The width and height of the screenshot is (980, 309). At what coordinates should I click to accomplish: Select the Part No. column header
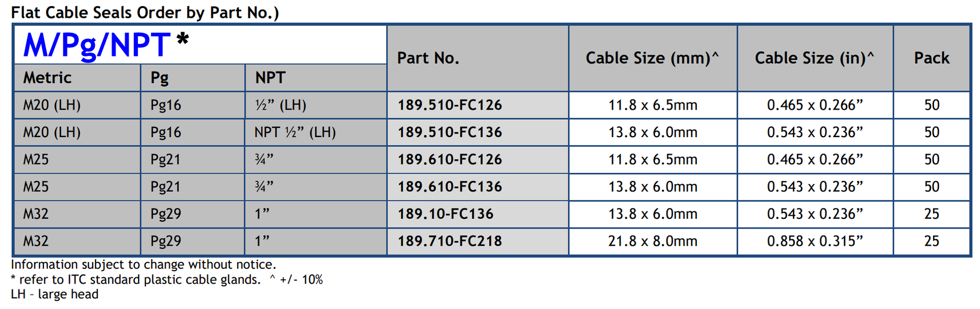click(428, 58)
